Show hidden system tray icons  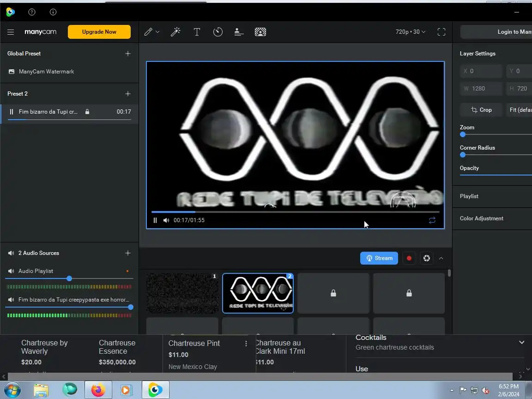(x=452, y=390)
